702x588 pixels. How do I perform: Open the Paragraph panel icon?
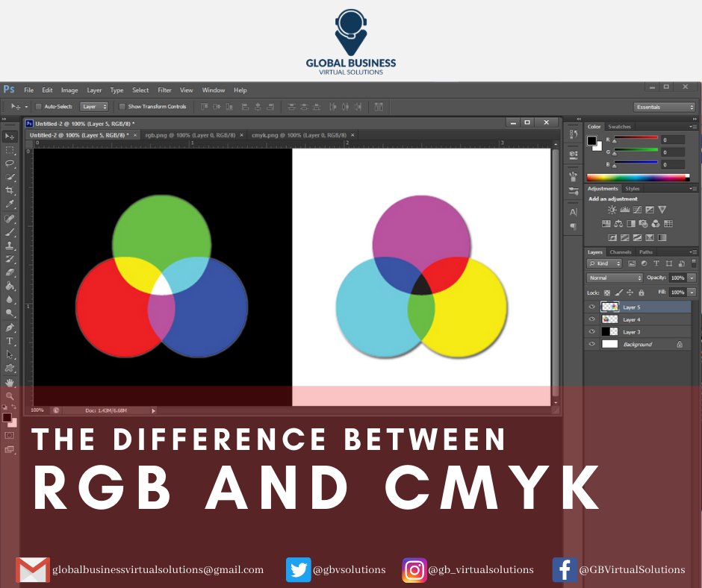click(573, 226)
